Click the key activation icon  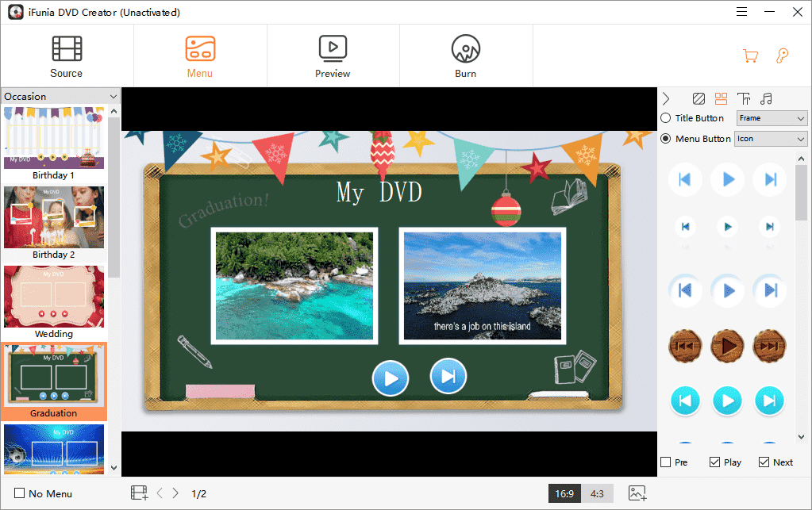(x=782, y=56)
